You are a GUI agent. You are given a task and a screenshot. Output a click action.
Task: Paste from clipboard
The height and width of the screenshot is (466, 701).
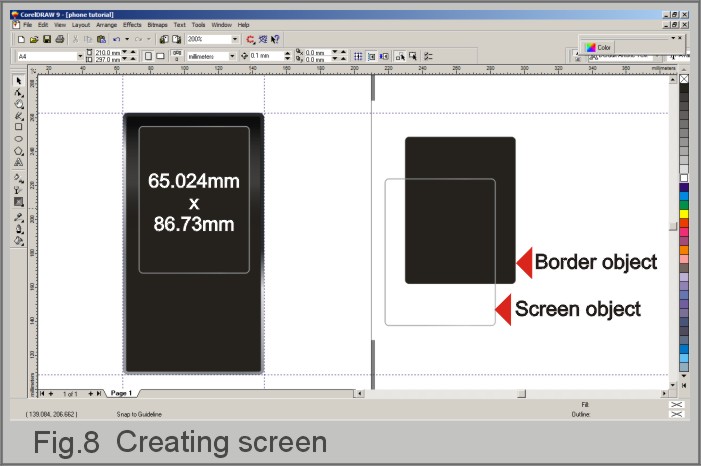coord(101,39)
